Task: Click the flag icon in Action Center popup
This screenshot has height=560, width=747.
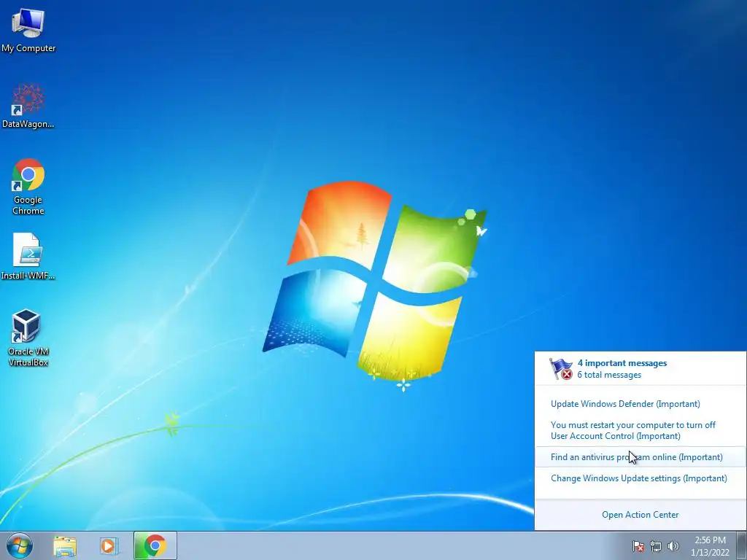Action: pos(561,369)
